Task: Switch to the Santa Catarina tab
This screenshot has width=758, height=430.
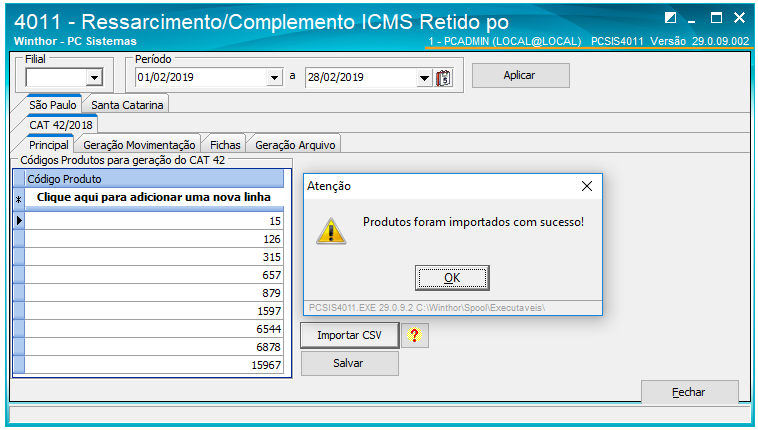Action: [127, 105]
